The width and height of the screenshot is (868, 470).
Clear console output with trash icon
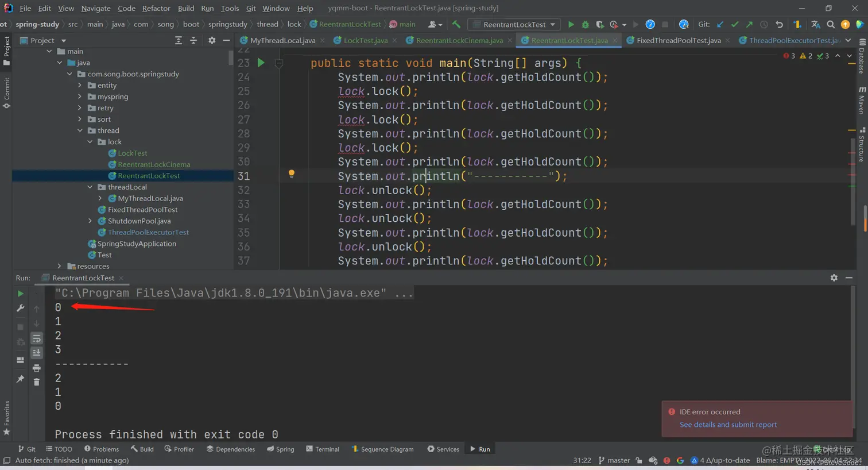pyautogui.click(x=36, y=382)
